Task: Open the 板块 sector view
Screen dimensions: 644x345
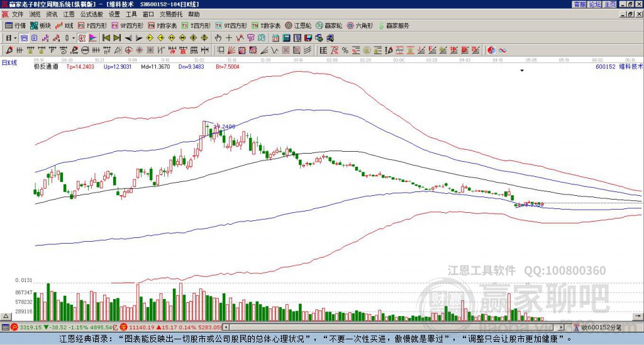Action: point(41,26)
